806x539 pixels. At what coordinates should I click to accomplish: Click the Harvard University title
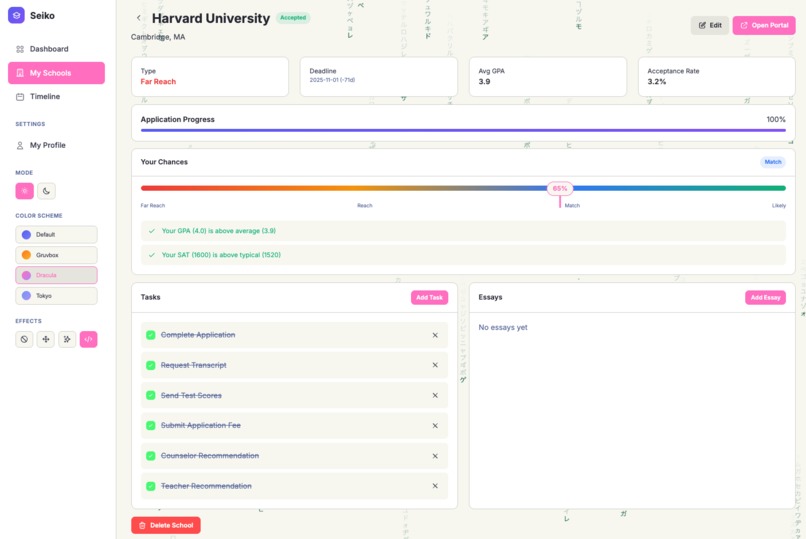(211, 18)
